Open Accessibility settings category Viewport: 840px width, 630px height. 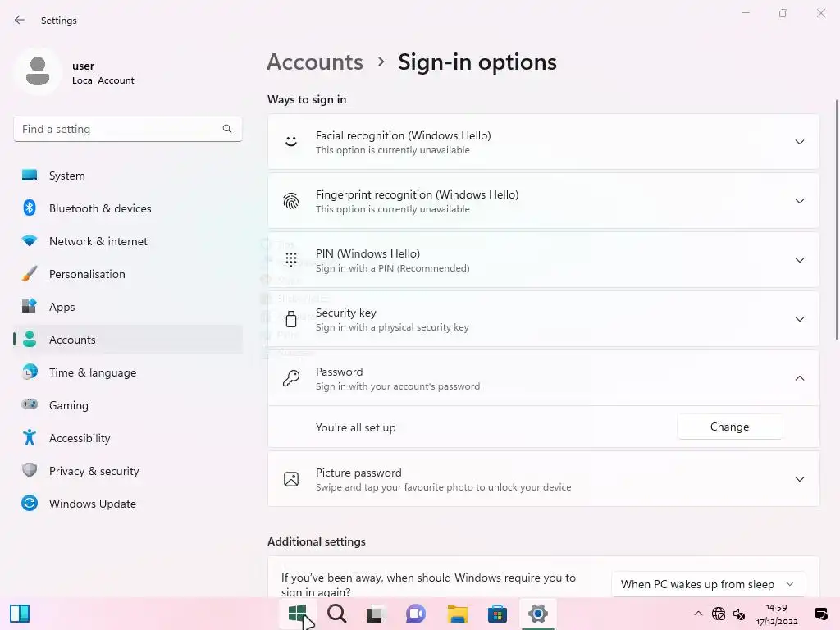click(128, 438)
